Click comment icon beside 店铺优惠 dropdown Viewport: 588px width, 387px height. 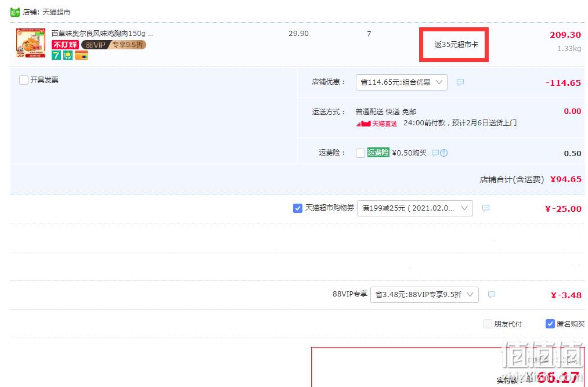460,82
